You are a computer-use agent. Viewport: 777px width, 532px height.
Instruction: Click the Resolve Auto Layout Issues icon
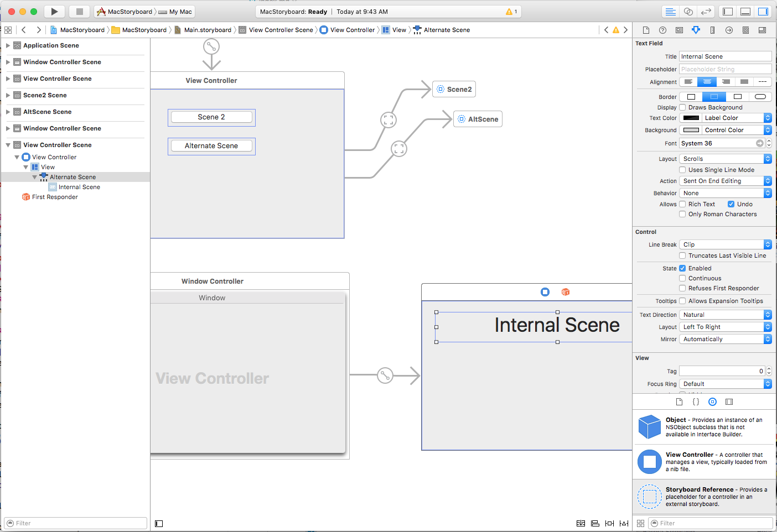pyautogui.click(x=624, y=523)
